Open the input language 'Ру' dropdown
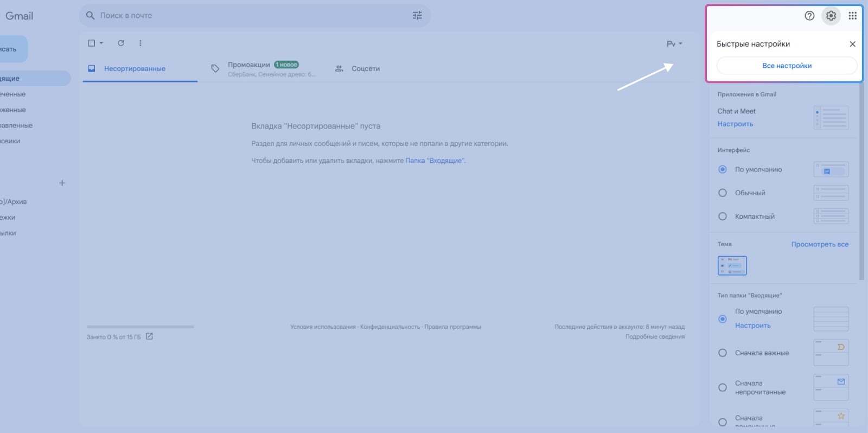The height and width of the screenshot is (433, 868). coord(674,43)
